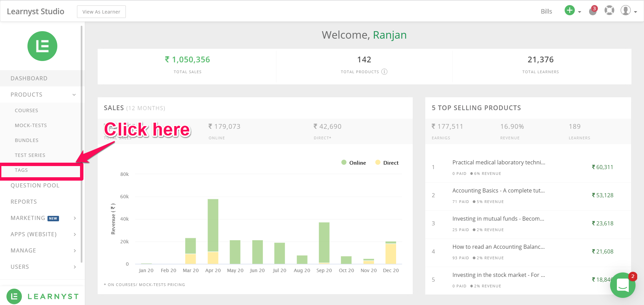Expand the add-new dropdown arrow

[580, 12]
